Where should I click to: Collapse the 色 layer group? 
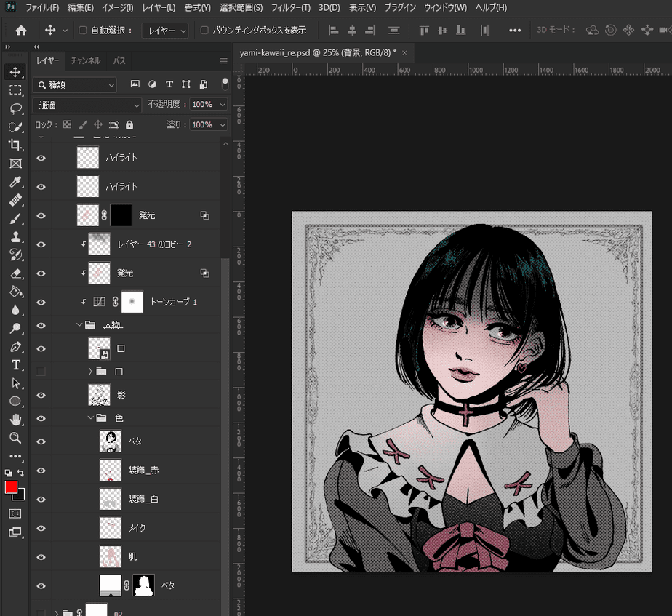pos(90,417)
